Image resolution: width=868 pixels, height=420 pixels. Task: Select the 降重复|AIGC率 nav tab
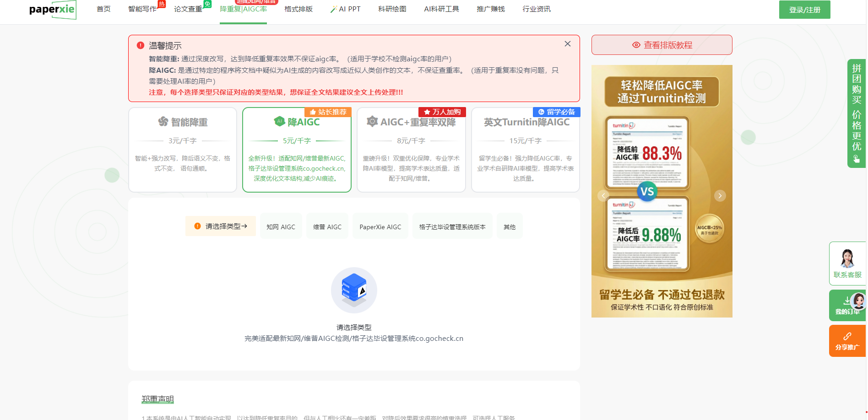[243, 9]
